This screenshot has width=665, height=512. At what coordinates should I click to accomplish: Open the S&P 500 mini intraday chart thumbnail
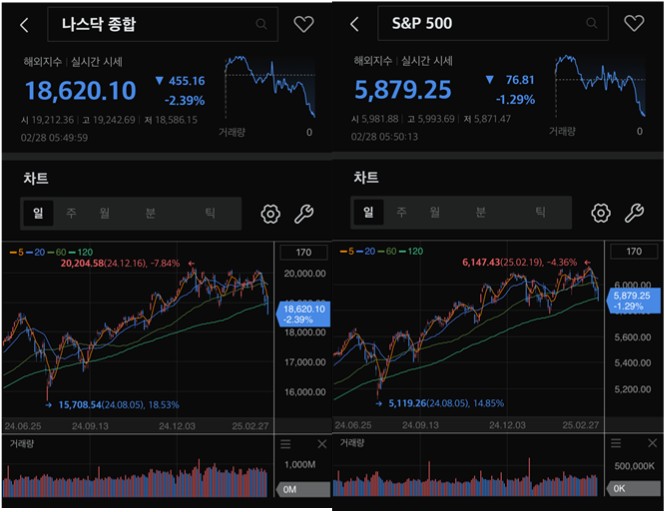600,85
